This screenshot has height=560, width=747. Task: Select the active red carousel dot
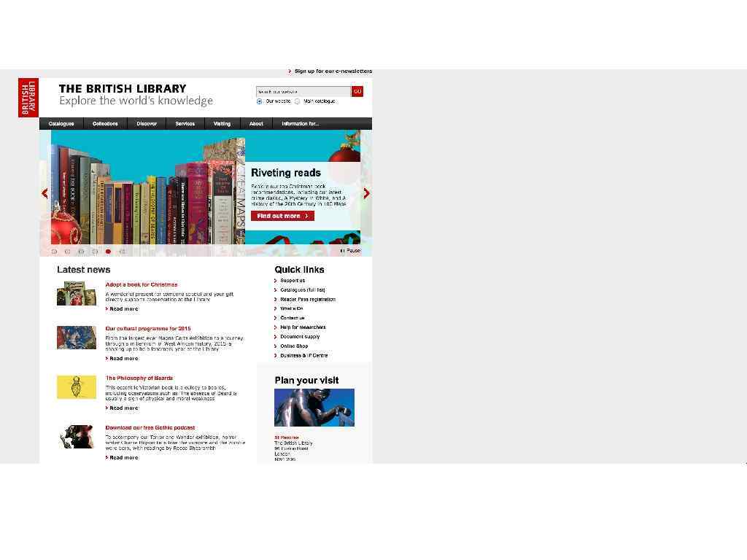point(108,252)
